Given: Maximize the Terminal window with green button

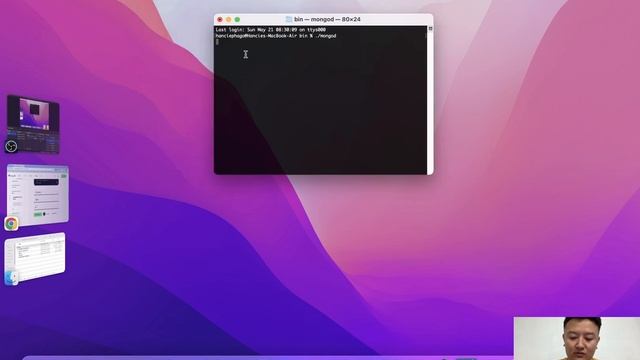Looking at the screenshot, I should point(237,20).
